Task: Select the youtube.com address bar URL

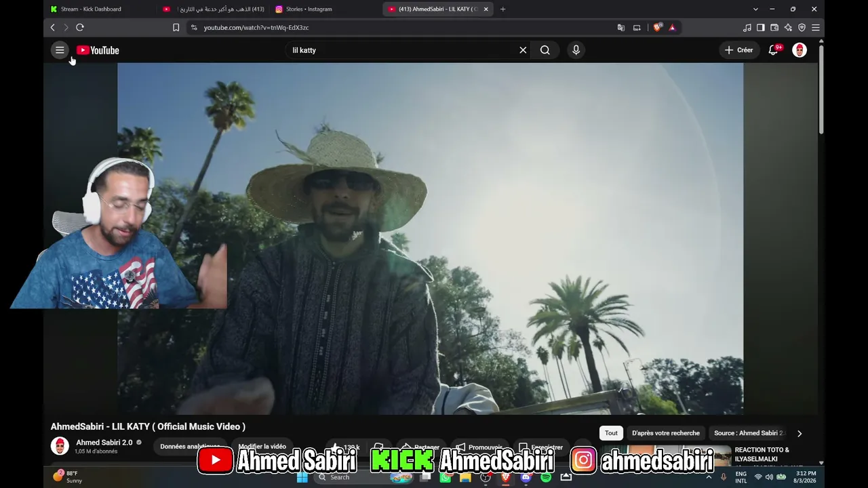Action: (256, 28)
